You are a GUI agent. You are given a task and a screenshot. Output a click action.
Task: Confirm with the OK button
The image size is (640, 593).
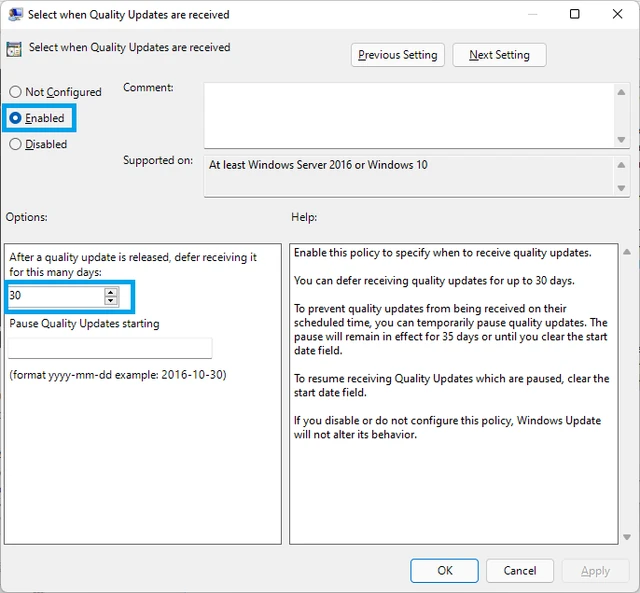coord(444,570)
